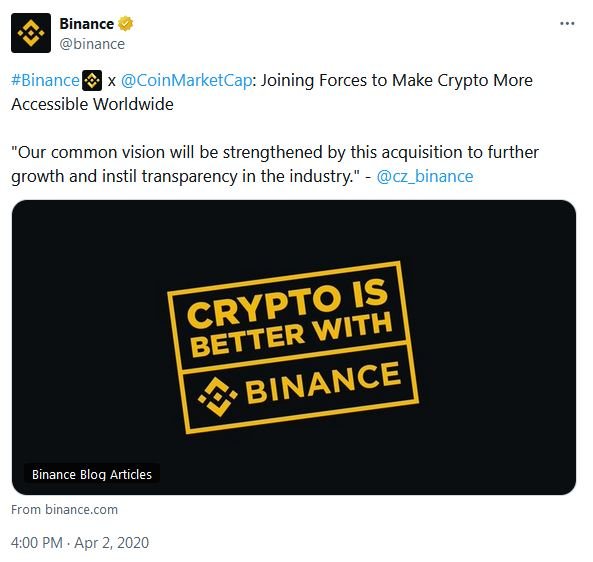Click the Binance display name
This screenshot has height=562, width=593.
[87, 24]
